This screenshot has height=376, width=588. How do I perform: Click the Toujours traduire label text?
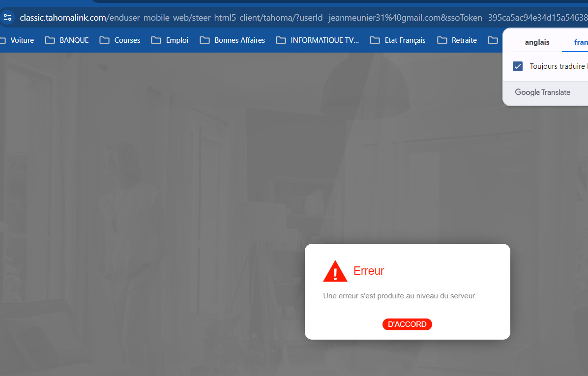(x=558, y=66)
